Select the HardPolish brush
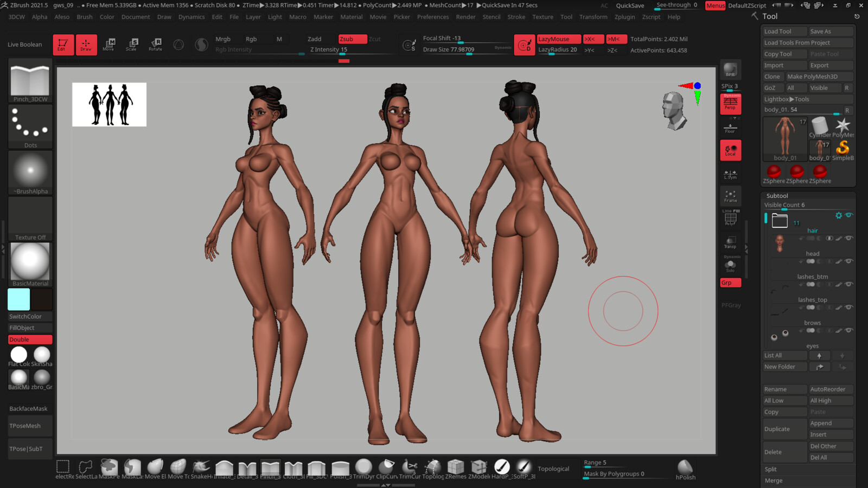This screenshot has height=488, width=868. pos(502,469)
